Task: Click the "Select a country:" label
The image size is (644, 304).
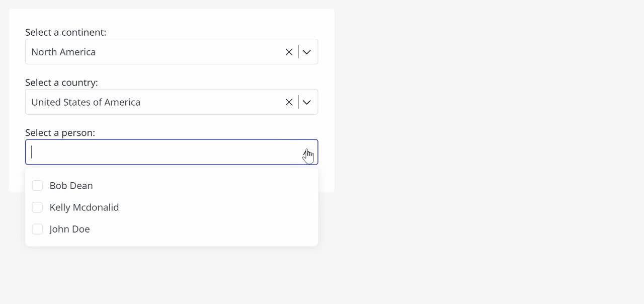Action: (x=61, y=83)
